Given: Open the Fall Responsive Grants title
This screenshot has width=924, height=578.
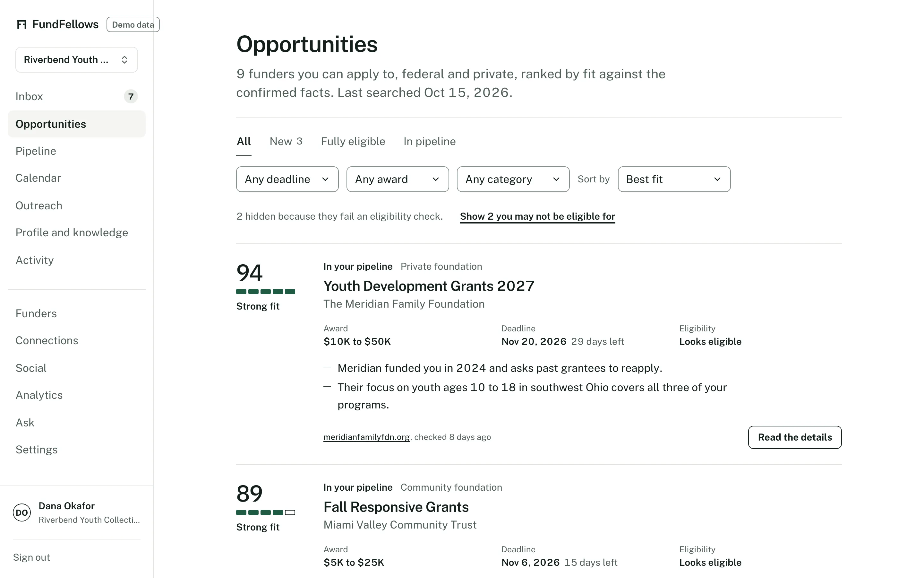Looking at the screenshot, I should pos(396,507).
